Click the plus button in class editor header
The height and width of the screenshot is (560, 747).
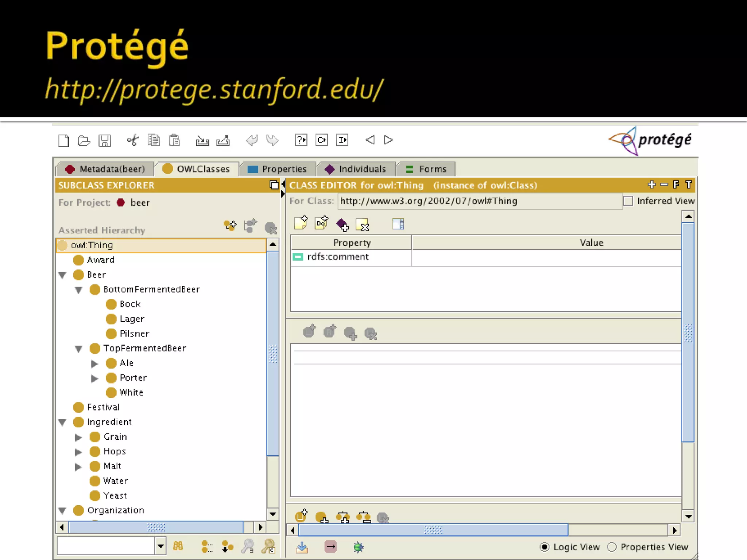pos(651,185)
